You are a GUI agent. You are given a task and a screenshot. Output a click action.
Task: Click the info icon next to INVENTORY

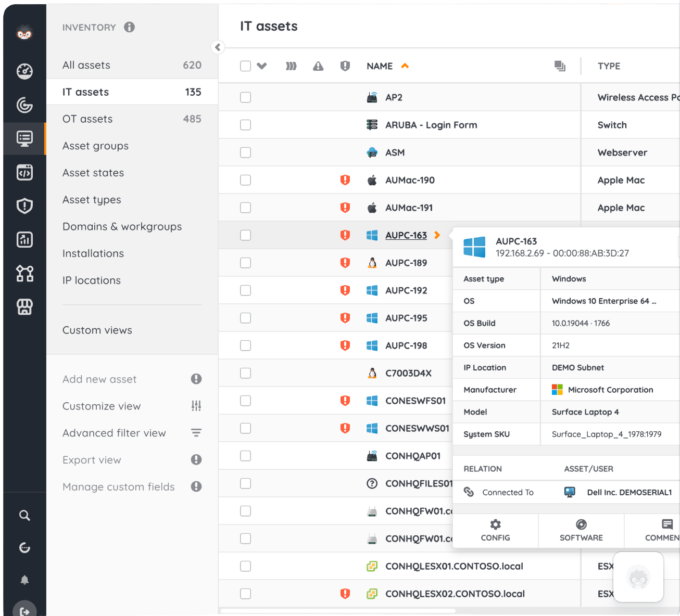(130, 27)
